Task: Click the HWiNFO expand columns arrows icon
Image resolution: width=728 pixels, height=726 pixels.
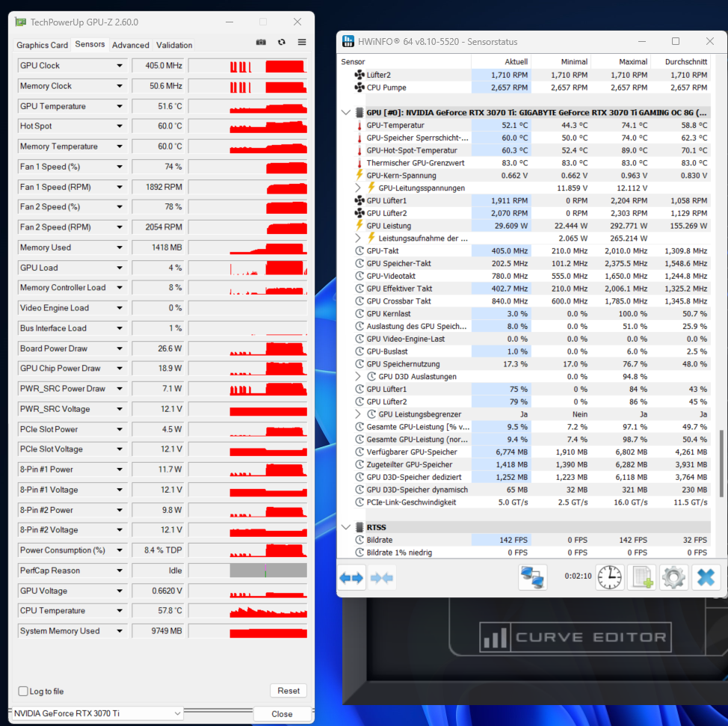Action: pos(351,578)
